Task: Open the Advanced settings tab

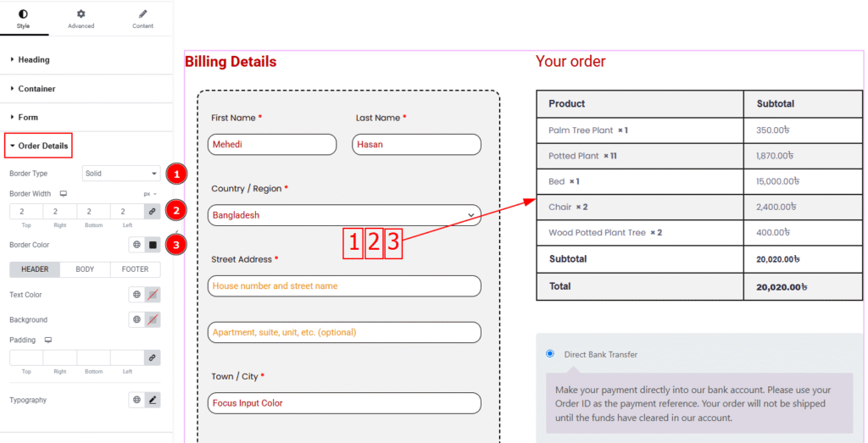Action: tap(81, 19)
